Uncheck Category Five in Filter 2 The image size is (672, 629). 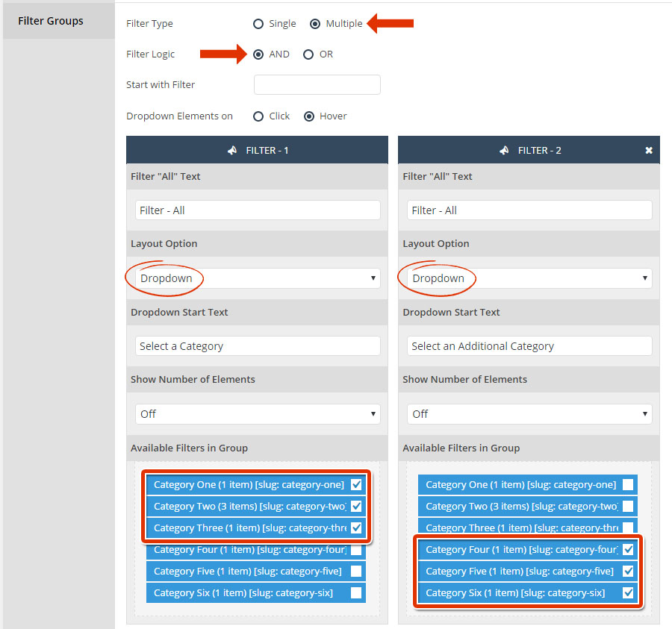click(x=628, y=572)
